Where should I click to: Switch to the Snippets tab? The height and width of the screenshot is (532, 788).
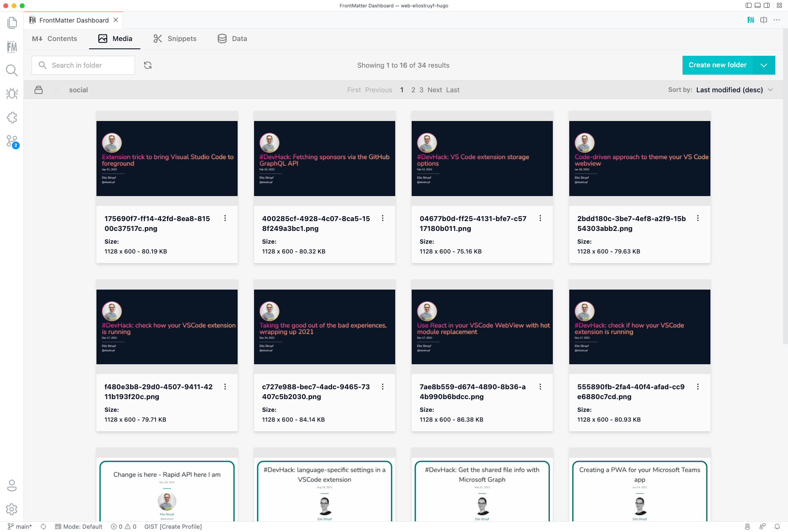175,39
